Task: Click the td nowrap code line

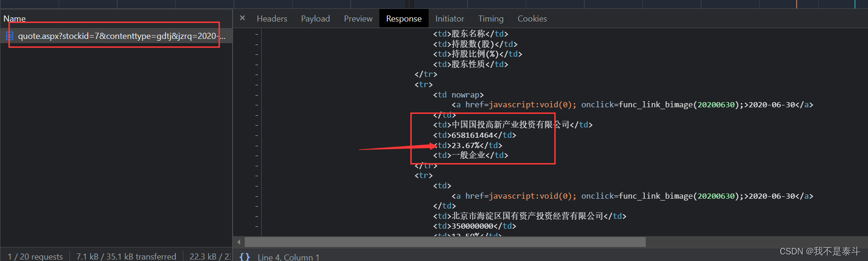Action: pos(458,95)
